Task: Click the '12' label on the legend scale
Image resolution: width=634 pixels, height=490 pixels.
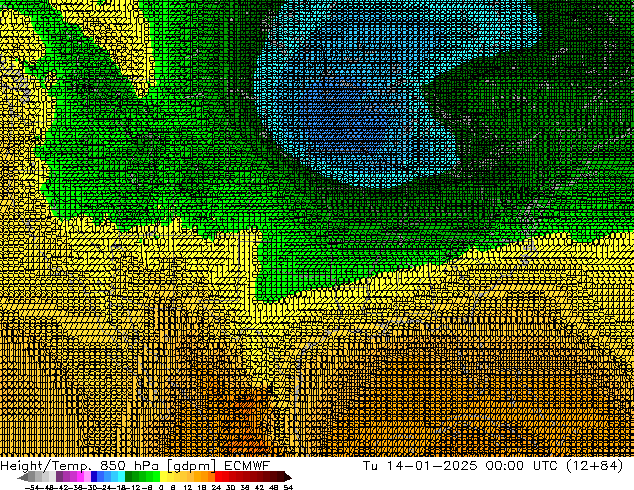Action: pyautogui.click(x=188, y=487)
